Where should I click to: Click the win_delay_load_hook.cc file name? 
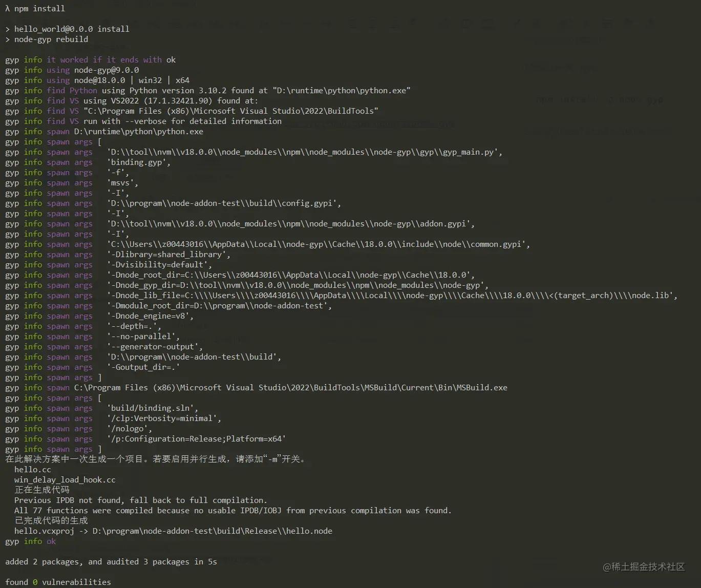pos(65,480)
